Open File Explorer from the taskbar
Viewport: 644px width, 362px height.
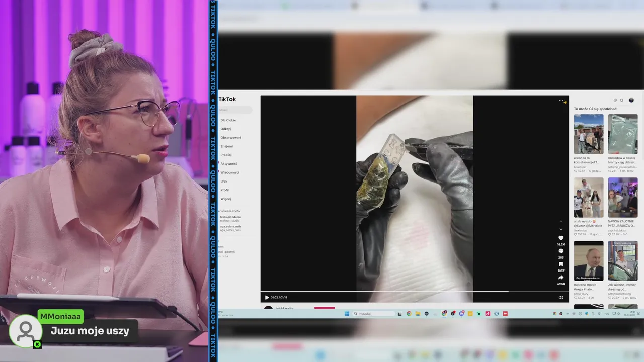click(x=418, y=314)
